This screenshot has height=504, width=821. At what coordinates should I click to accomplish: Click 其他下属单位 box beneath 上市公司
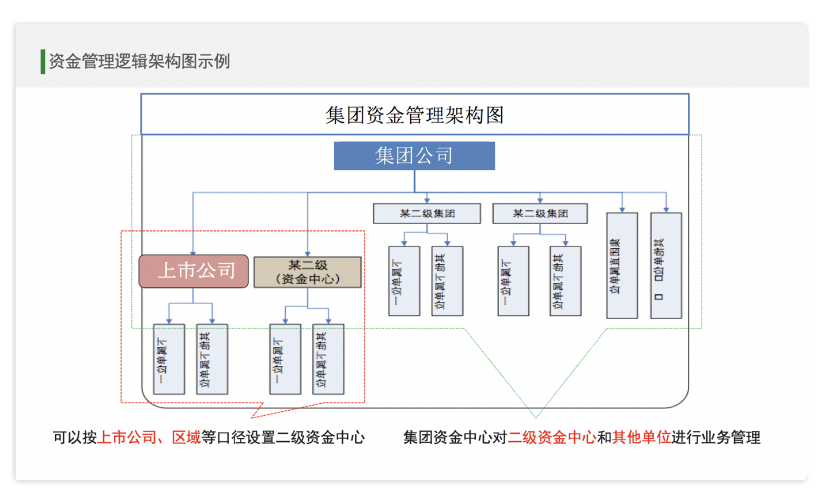click(212, 359)
